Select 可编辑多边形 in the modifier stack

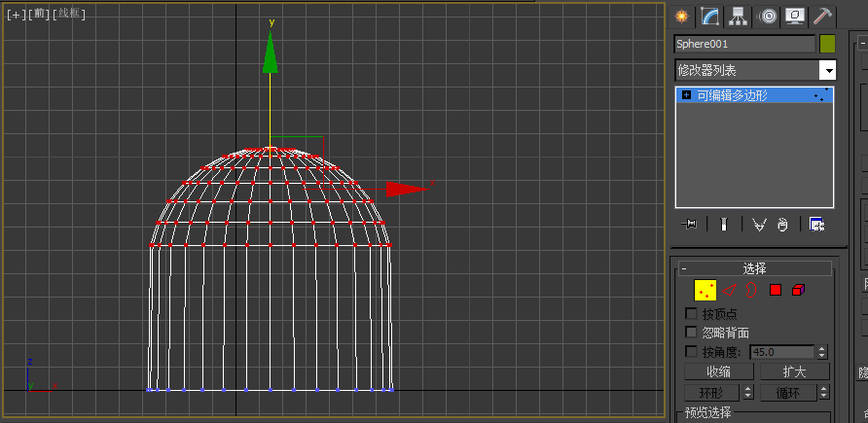click(754, 95)
